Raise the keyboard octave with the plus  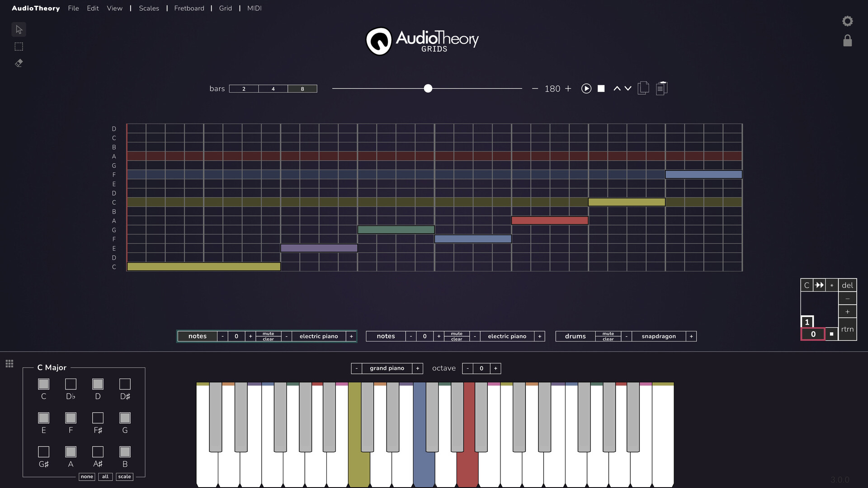496,368
